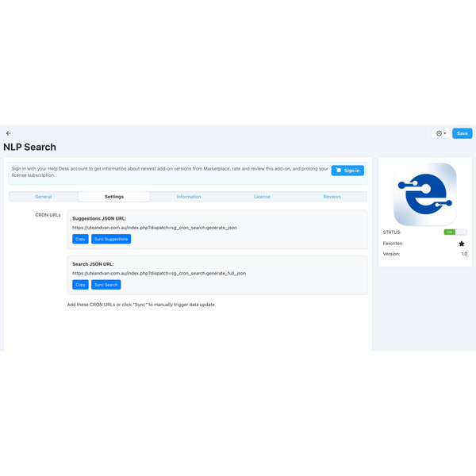Go to the License tab
This screenshot has height=476, width=476.
(262, 197)
